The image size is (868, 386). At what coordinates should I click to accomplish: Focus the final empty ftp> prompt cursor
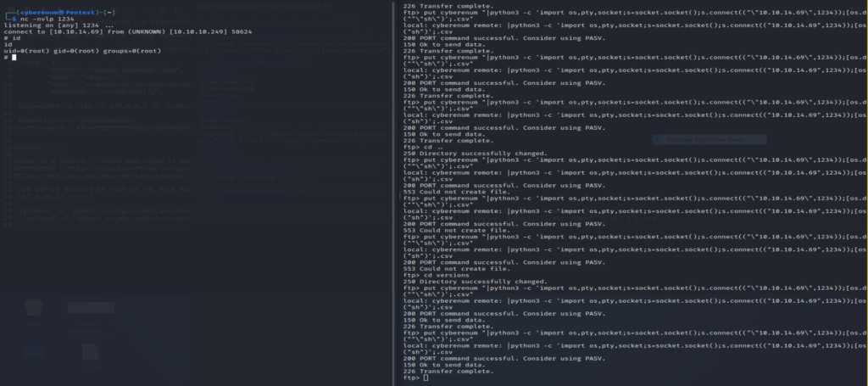click(426, 378)
